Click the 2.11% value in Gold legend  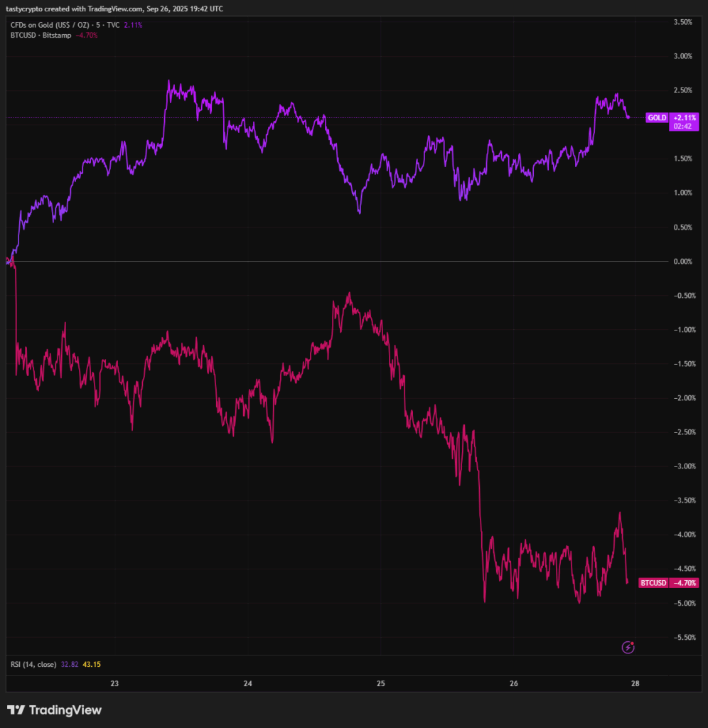pos(133,25)
